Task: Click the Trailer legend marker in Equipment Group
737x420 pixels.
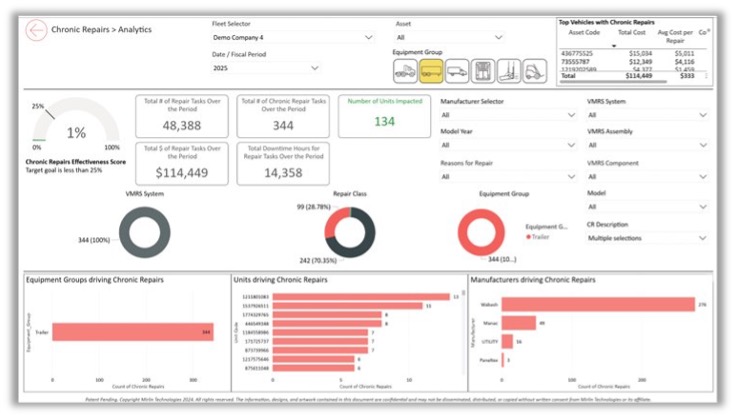Action: [x=528, y=236]
